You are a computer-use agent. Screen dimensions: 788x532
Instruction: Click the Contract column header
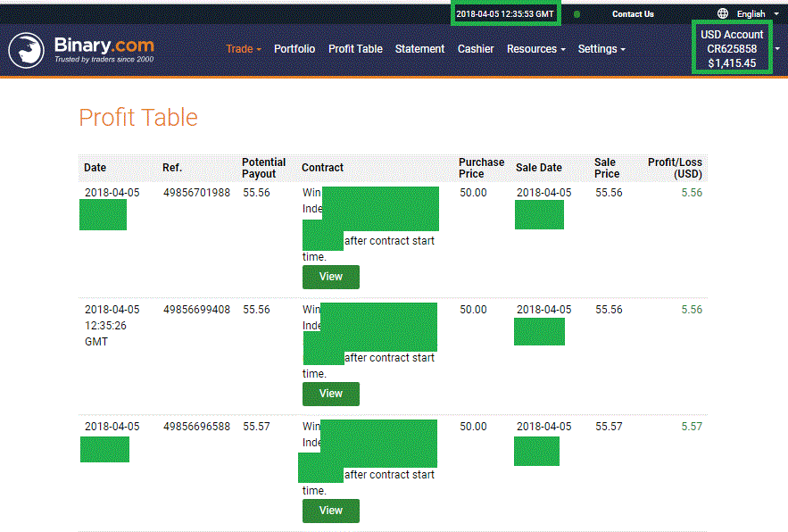(x=322, y=168)
